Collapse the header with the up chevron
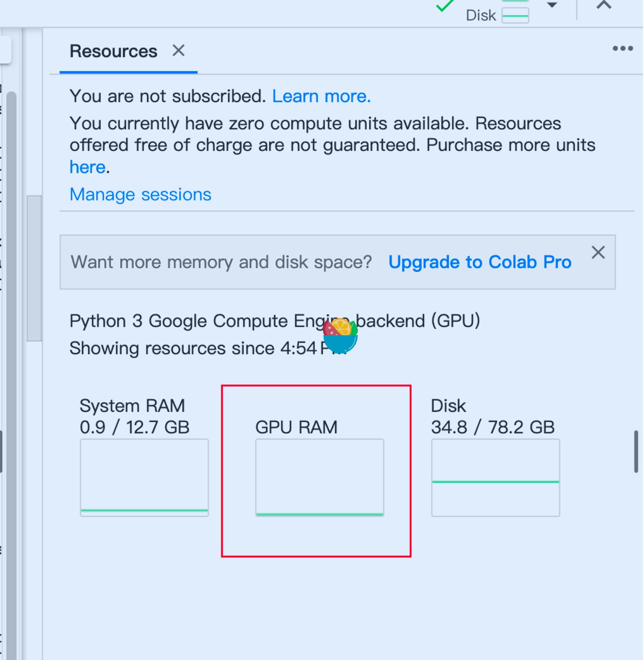The height and width of the screenshot is (660, 644). click(x=604, y=6)
